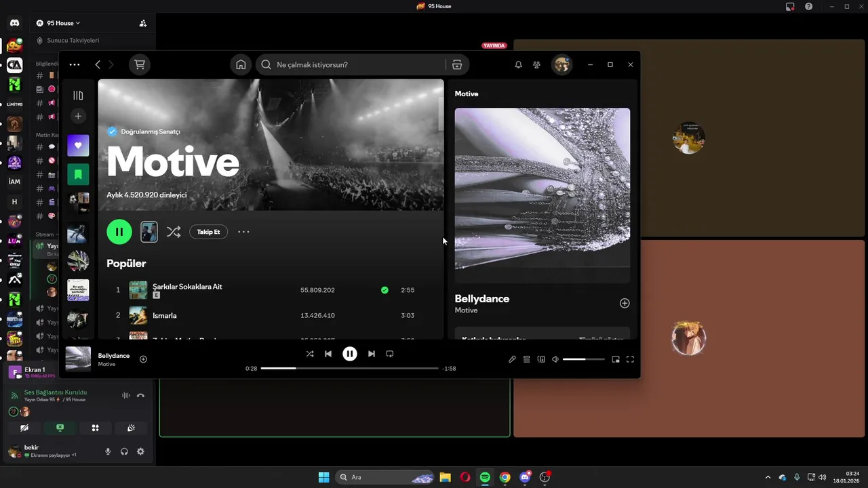Open more options for Motive artist
The width and height of the screenshot is (868, 488).
pos(243,232)
